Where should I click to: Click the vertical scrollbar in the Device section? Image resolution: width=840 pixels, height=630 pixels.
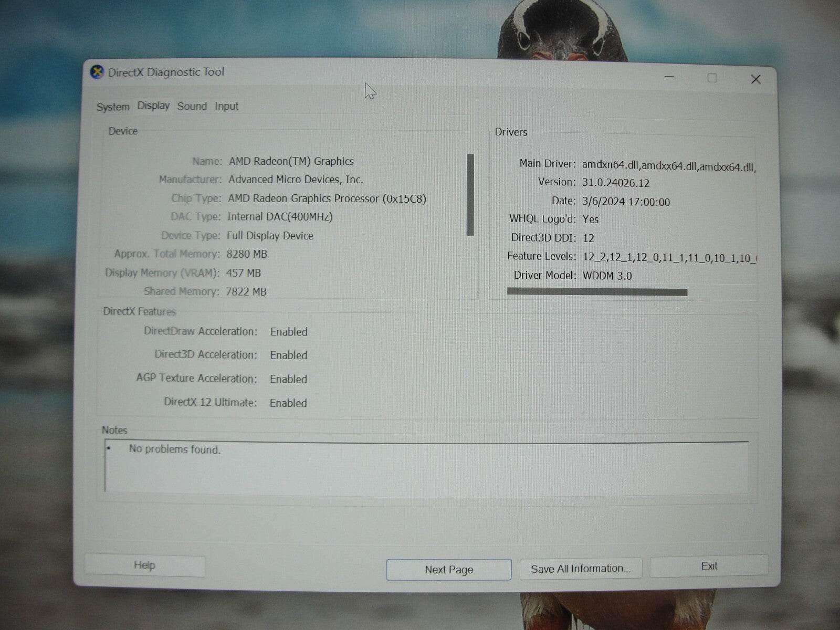(x=471, y=194)
